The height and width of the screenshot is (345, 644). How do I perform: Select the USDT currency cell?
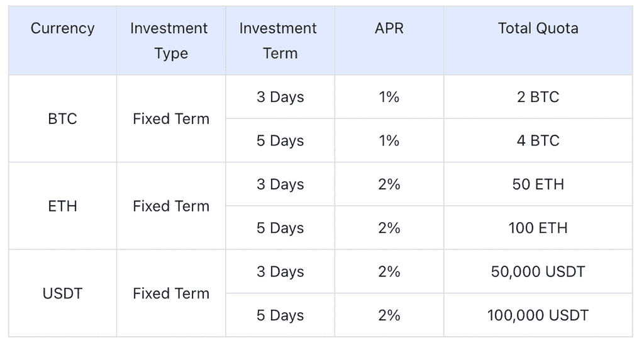62,293
